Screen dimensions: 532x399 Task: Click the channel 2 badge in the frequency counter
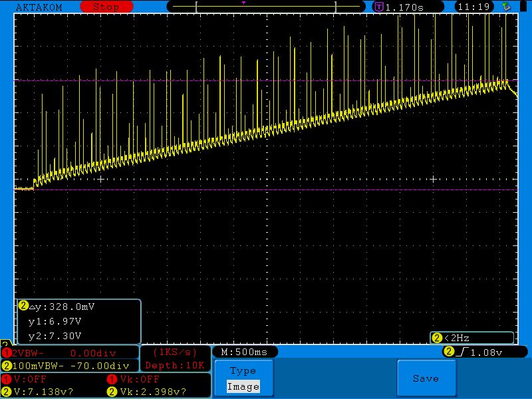(437, 338)
